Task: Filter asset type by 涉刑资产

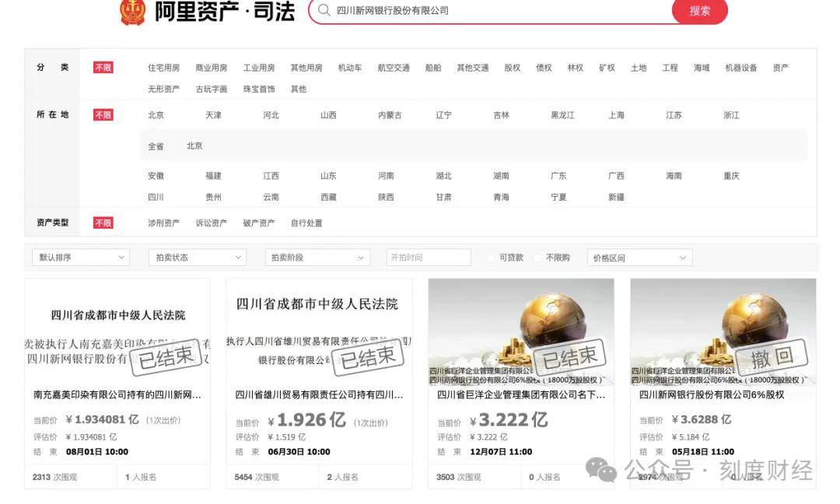Action: [x=164, y=223]
